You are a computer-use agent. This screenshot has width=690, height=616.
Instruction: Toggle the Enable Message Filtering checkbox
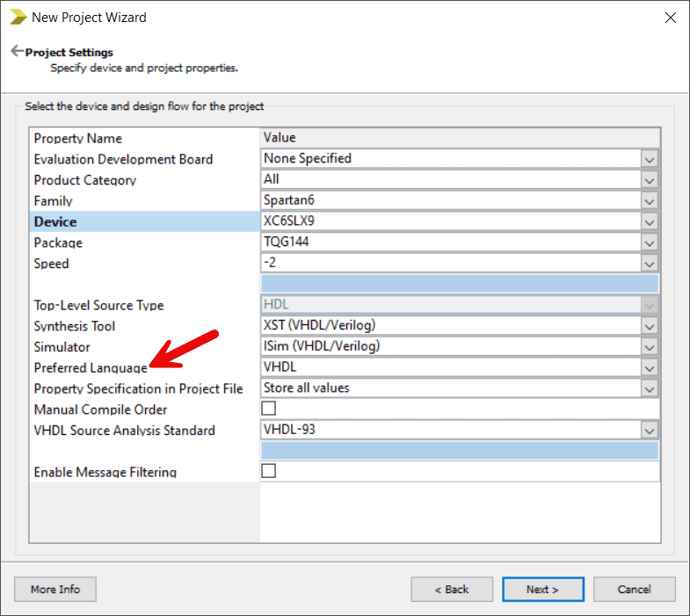point(269,471)
